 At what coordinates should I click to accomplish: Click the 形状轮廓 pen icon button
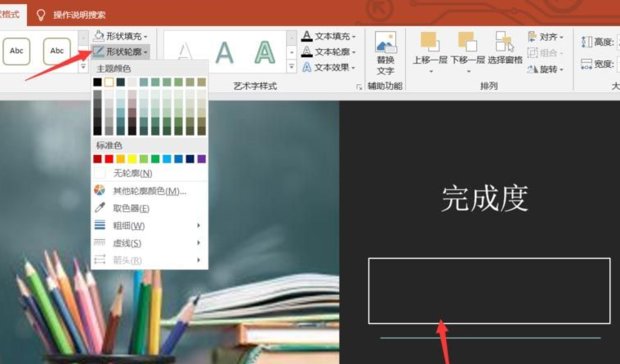pyautogui.click(x=98, y=51)
